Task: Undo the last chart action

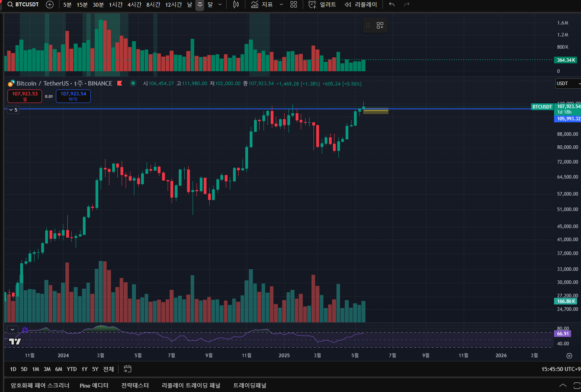Action: pos(392,5)
